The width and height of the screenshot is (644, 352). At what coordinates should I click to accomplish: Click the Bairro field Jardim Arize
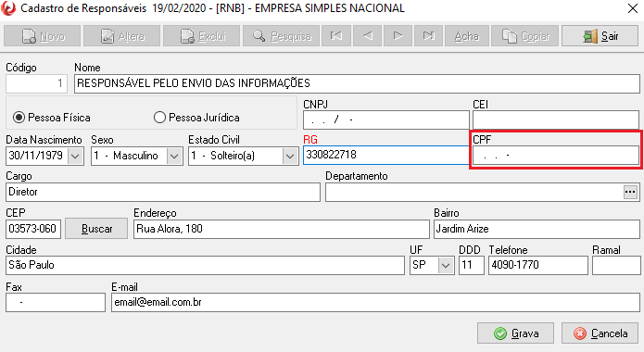537,229
